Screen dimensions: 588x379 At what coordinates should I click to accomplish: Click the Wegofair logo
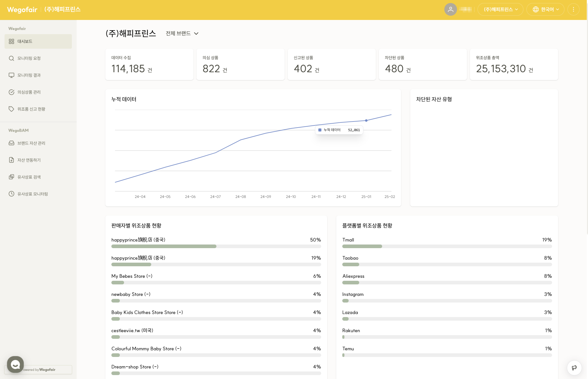(22, 10)
